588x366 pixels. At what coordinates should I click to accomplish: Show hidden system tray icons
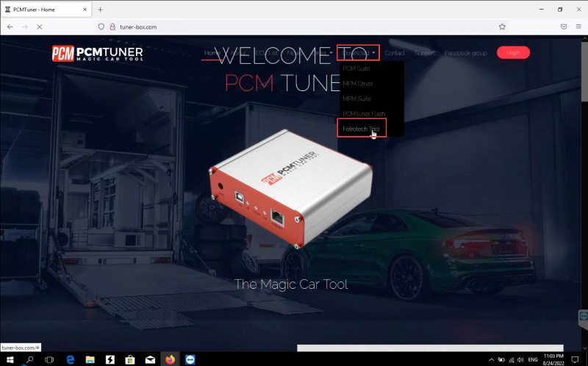point(492,359)
